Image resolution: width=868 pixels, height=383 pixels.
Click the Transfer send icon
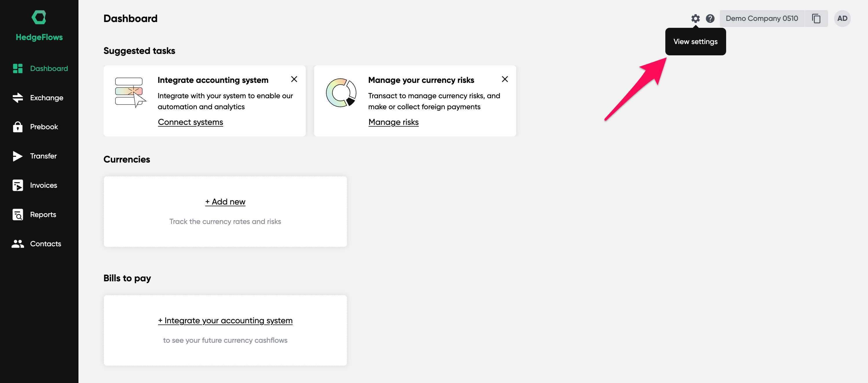point(18,156)
